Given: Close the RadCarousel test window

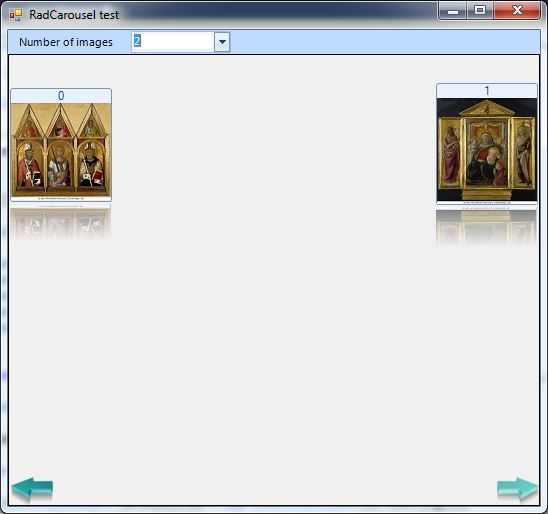Looking at the screenshot, I should coord(517,10).
